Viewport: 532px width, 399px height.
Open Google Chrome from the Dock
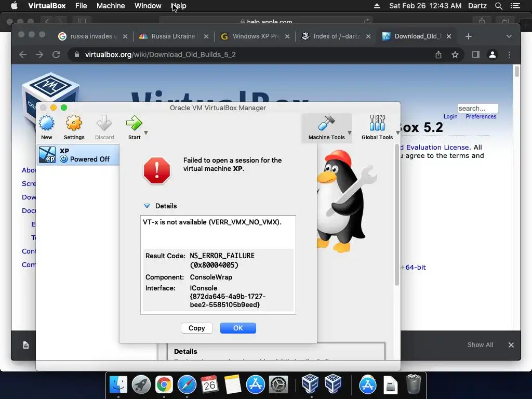click(164, 384)
